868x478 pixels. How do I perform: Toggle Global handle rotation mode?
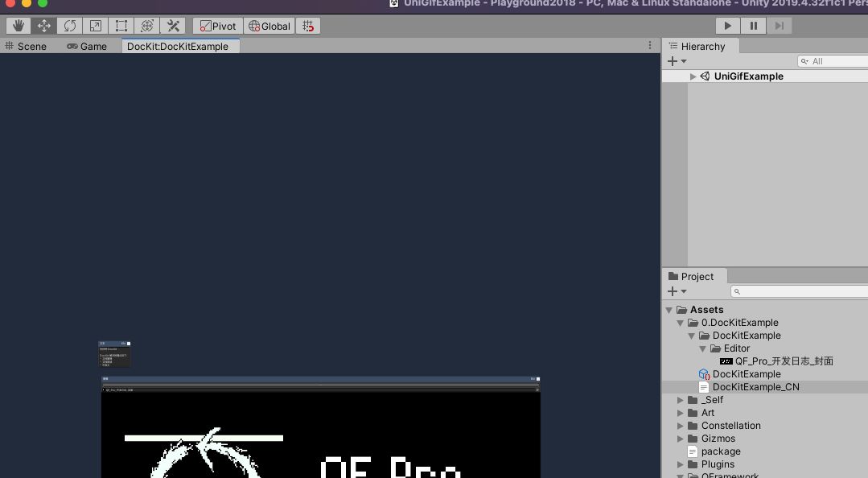(269, 26)
